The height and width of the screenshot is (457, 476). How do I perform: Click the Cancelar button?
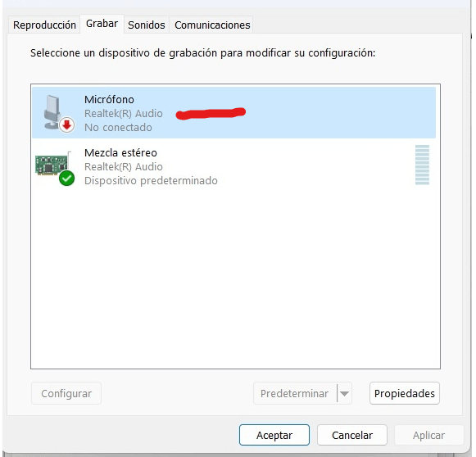(352, 435)
